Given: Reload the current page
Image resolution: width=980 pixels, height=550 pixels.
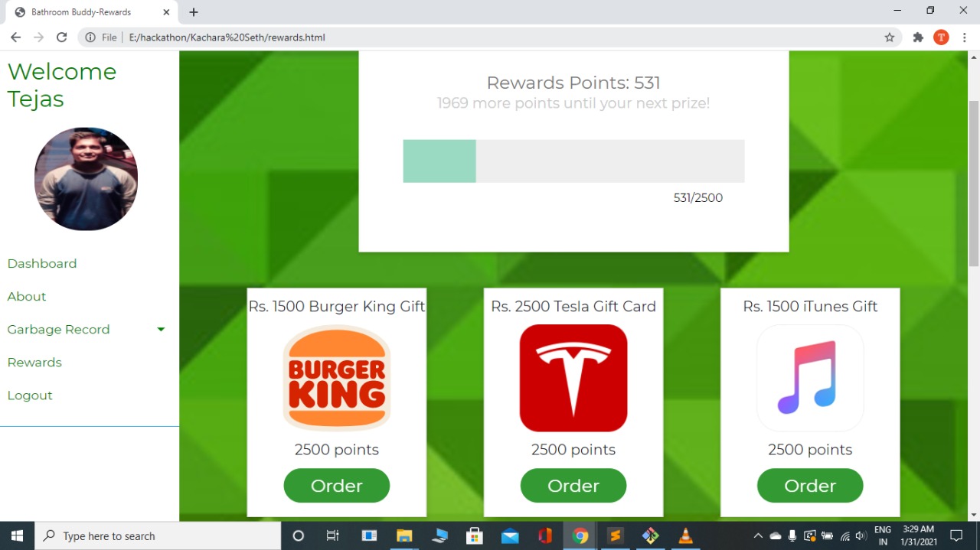Looking at the screenshot, I should [62, 37].
